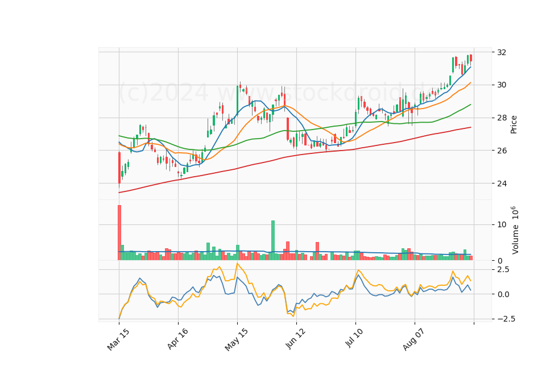Click the price tick label "28"
The width and height of the screenshot is (546, 392).
click(x=502, y=118)
